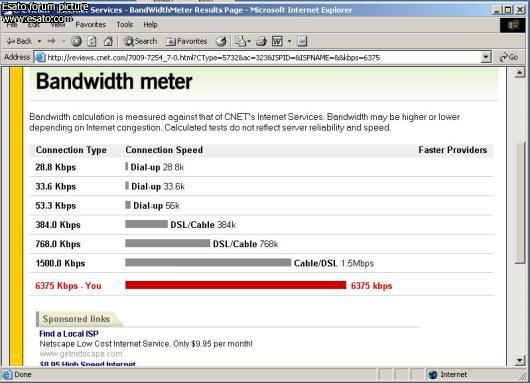Click the Sponsored links tab header
Viewport: 530px width, 383px height.
coord(76,319)
